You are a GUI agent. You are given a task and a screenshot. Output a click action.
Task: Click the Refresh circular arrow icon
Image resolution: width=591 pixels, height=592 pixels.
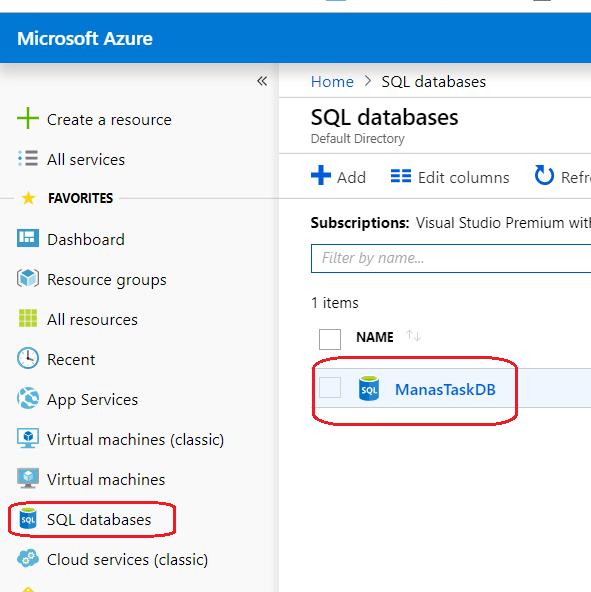[x=544, y=175]
